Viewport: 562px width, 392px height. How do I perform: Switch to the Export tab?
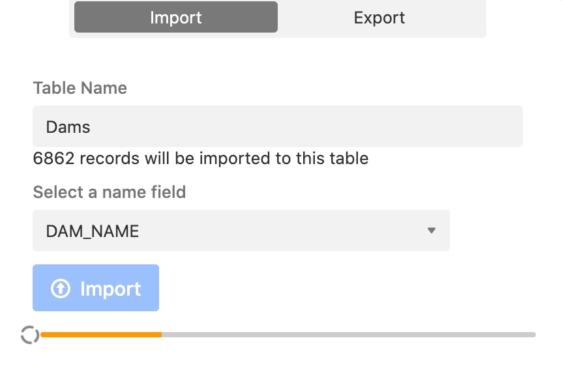pos(379,18)
